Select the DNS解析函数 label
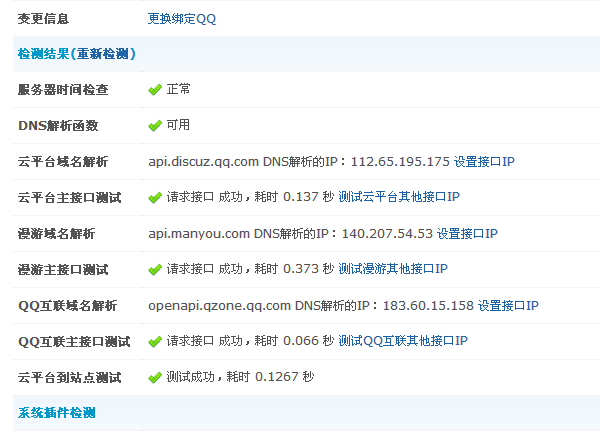This screenshot has height=434, width=600. point(58,126)
